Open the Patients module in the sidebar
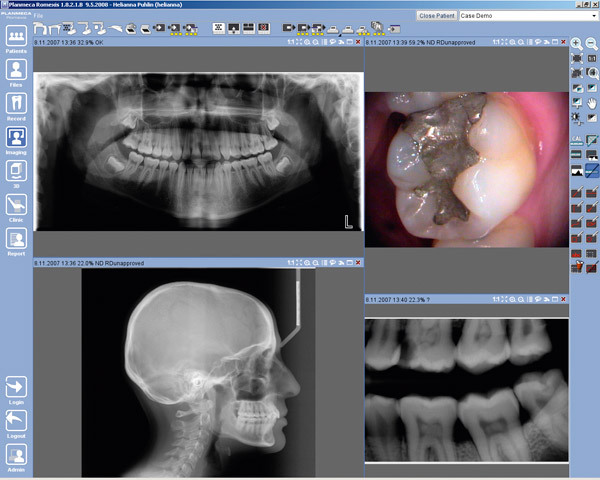600x480 pixels. [x=16, y=36]
